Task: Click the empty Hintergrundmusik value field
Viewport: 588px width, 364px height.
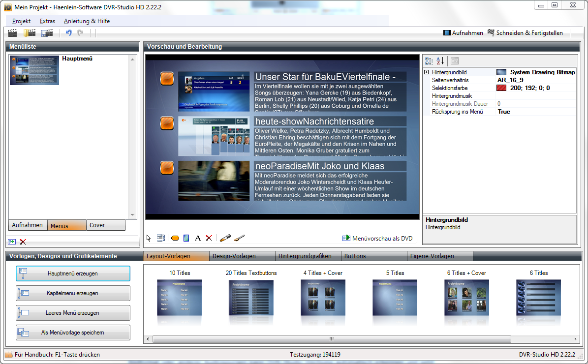Action: [536, 96]
